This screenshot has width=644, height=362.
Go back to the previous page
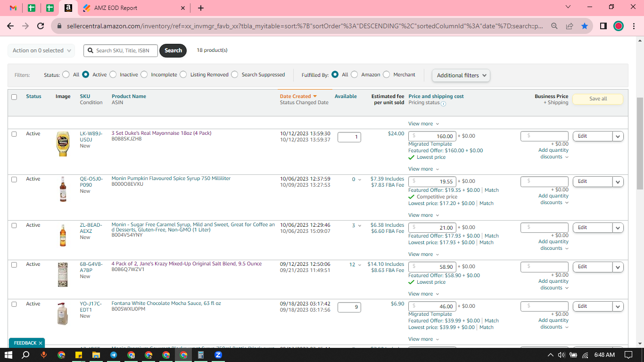point(10,26)
